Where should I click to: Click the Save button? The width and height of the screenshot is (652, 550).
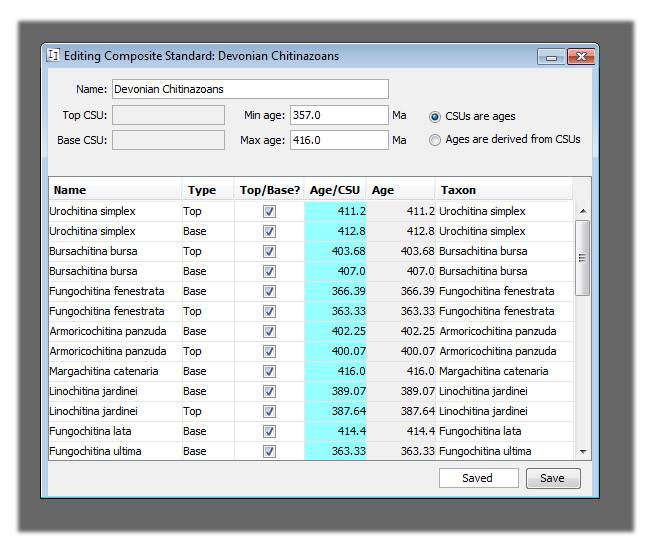pyautogui.click(x=553, y=478)
